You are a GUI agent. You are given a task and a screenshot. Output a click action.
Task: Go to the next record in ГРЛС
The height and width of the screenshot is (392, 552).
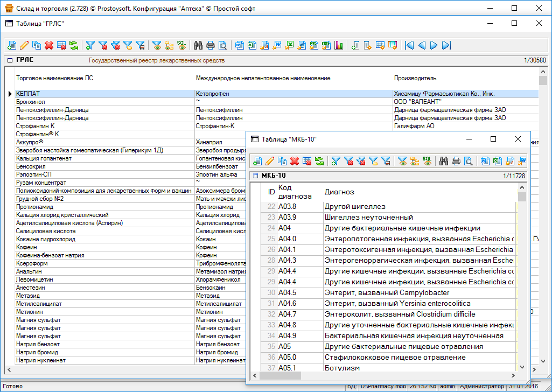[x=434, y=45]
